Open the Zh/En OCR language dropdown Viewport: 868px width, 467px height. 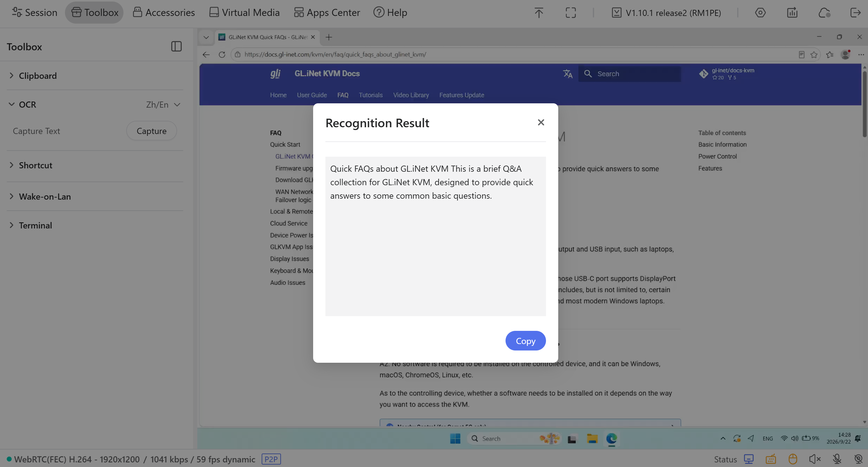tap(163, 105)
